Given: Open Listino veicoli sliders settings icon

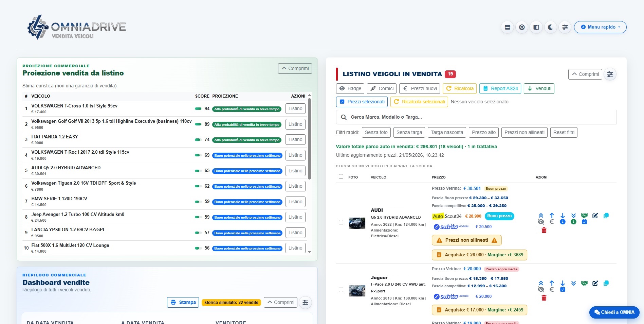Looking at the screenshot, I should (610, 74).
